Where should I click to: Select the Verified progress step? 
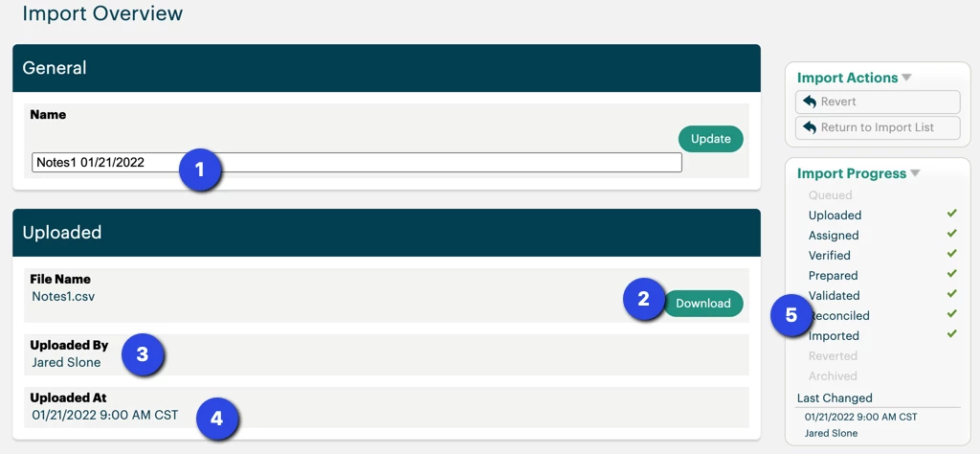(x=830, y=255)
